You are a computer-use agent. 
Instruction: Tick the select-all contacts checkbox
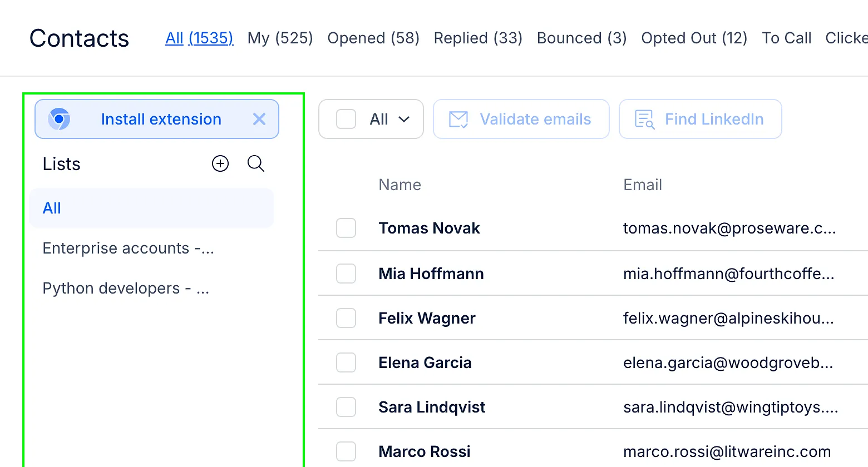[x=346, y=119]
